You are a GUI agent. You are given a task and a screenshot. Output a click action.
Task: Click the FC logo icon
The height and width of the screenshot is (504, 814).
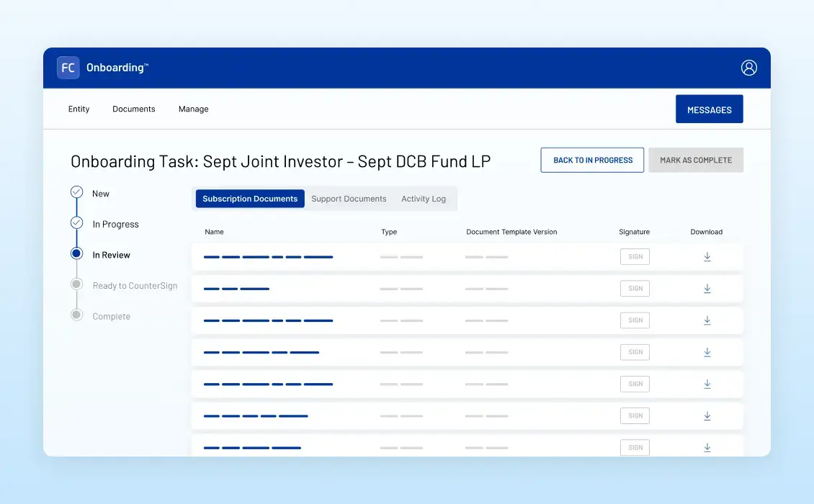point(68,67)
